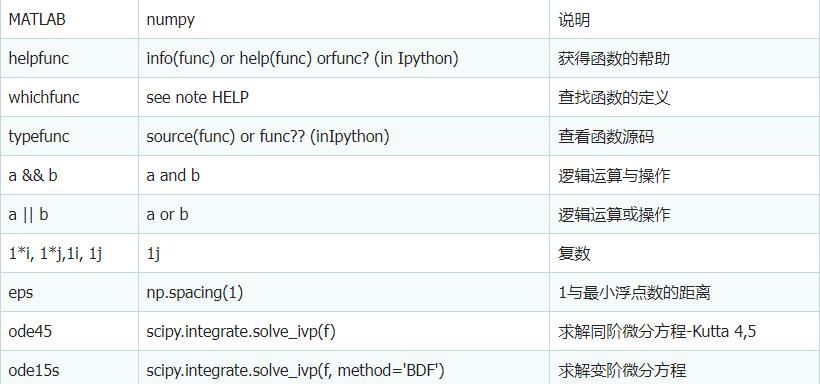
Task: Click the 1*i, 1*j,1i, 1j cell
Action: [x=70, y=253]
